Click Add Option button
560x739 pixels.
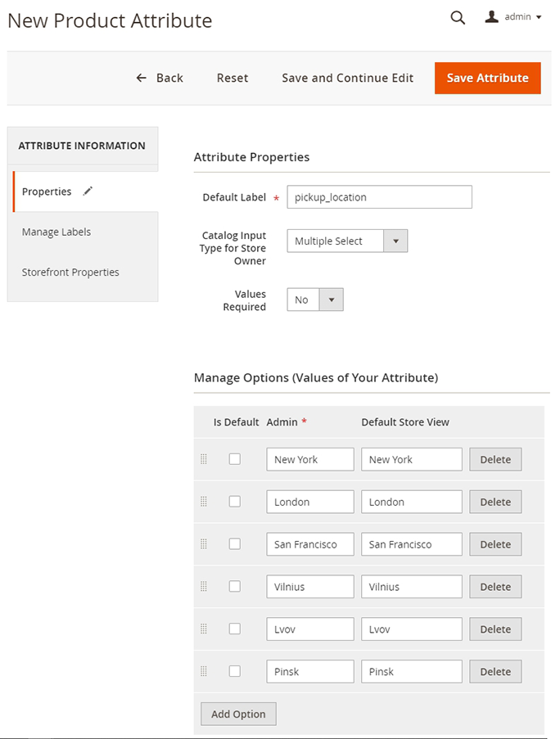tap(238, 714)
